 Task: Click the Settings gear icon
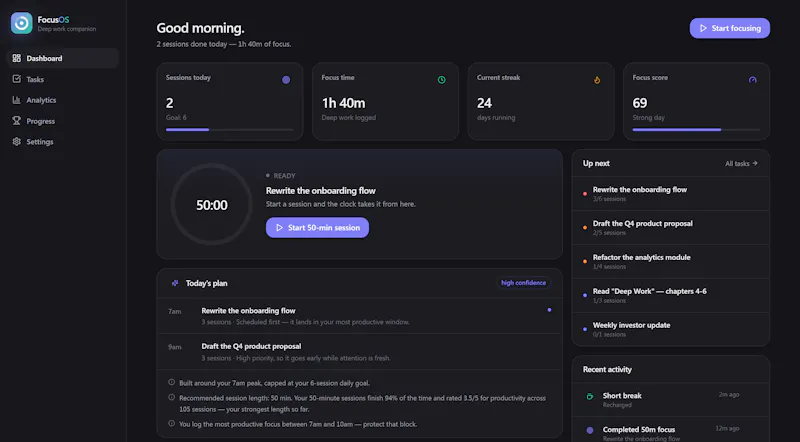(17, 141)
